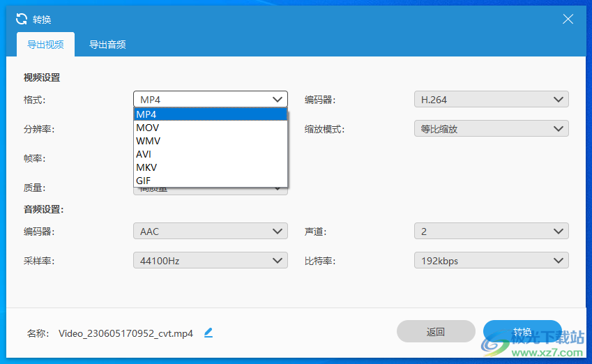592x364 pixels.
Task: Pick WMV from the format list
Action: point(211,141)
